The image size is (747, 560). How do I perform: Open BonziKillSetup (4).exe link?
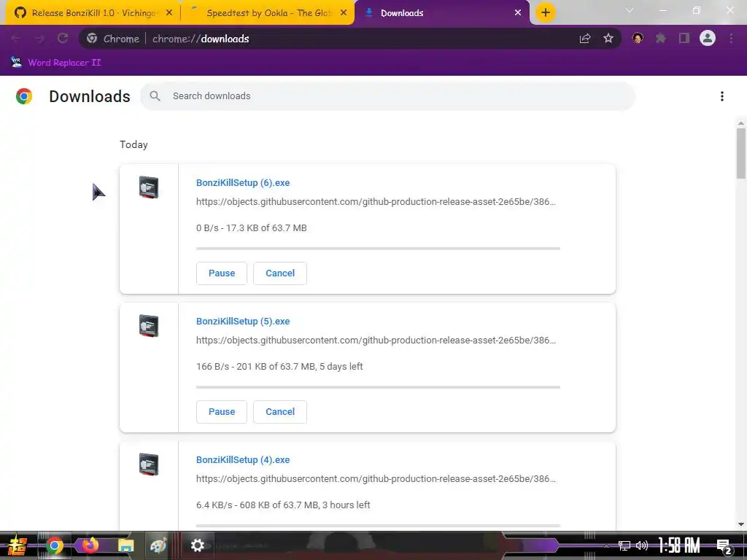(243, 460)
